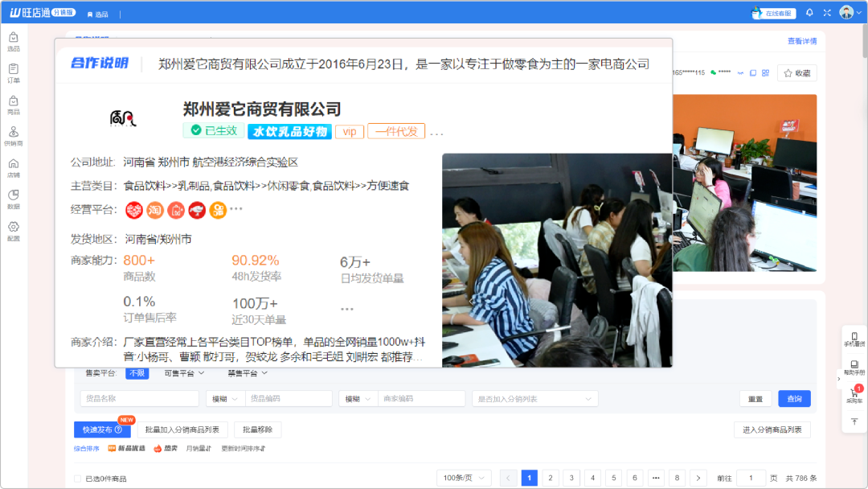The width and height of the screenshot is (868, 489).
Task: Click the fourth red platform icon in 经营平台
Action: pos(197,210)
